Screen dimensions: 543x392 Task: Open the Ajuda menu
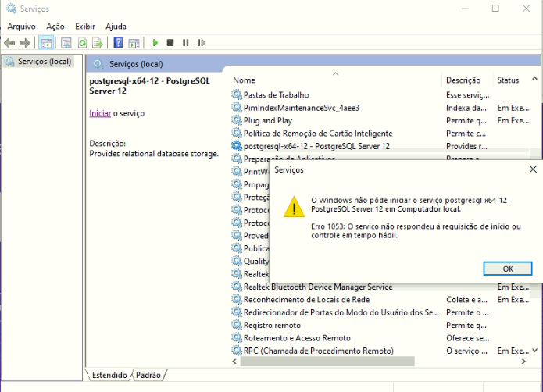(116, 27)
